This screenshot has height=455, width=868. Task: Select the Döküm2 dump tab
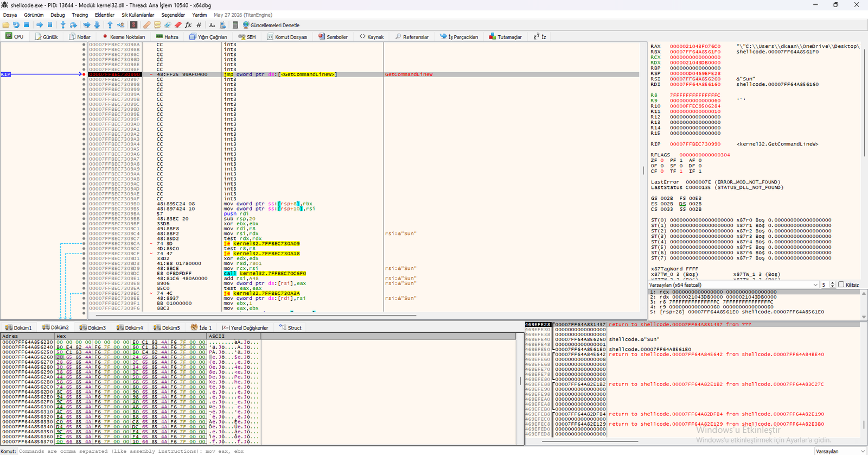55,327
